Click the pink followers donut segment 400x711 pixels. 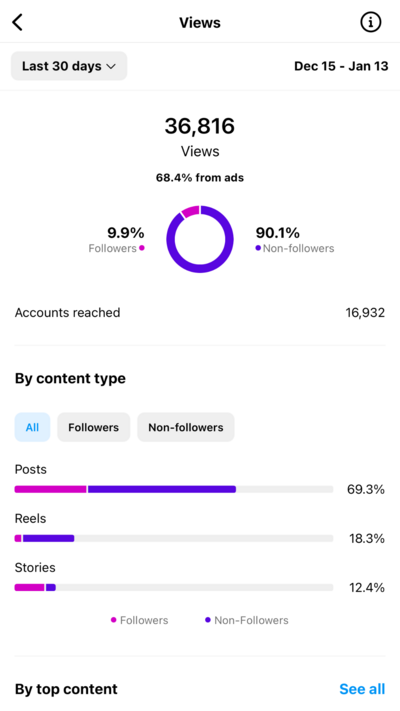click(x=191, y=211)
